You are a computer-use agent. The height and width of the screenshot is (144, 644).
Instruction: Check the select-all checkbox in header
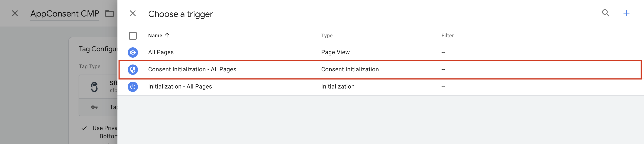point(133,35)
